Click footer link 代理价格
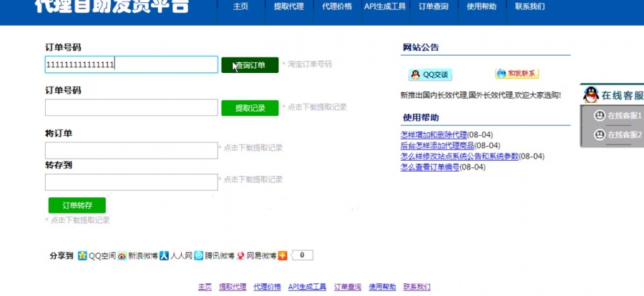The image size is (644, 296). coord(268,287)
